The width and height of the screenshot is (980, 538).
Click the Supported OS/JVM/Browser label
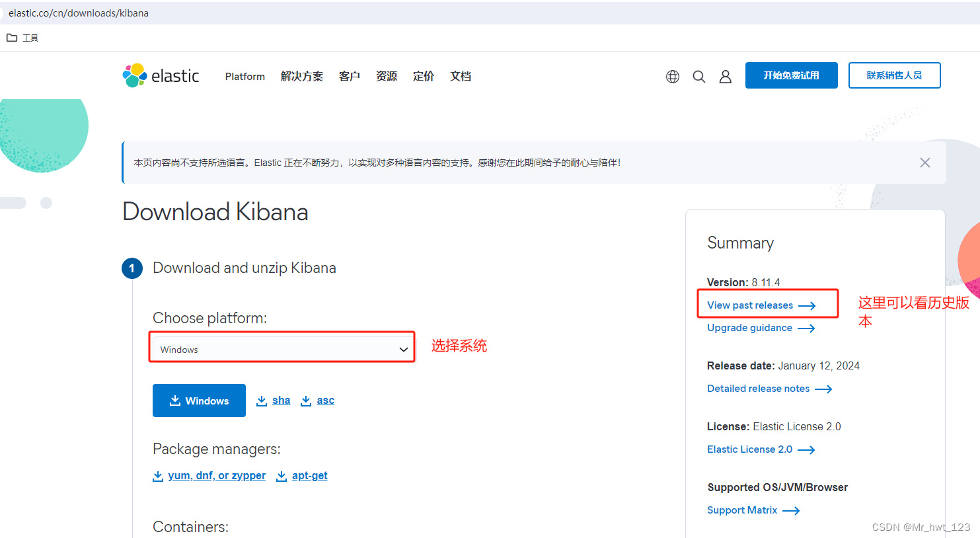pos(778,488)
